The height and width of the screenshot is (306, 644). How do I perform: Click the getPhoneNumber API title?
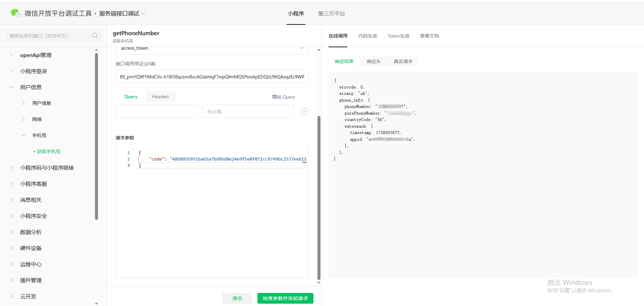tap(136, 33)
